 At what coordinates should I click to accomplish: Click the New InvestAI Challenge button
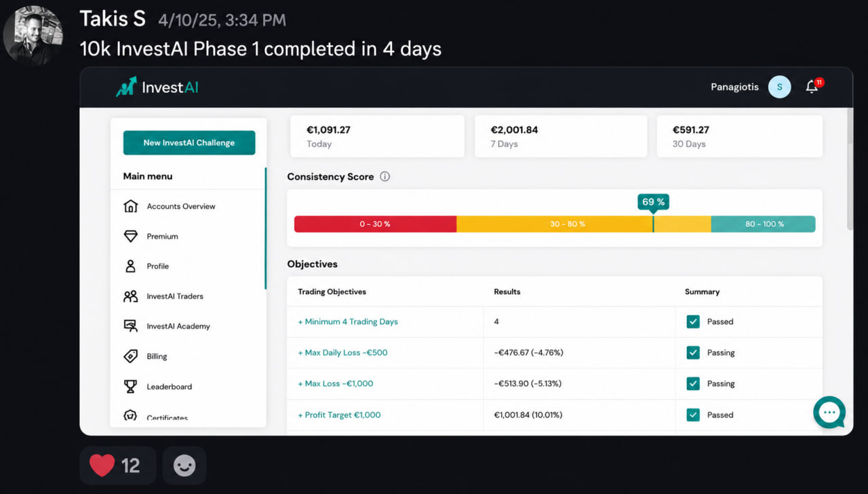(189, 142)
